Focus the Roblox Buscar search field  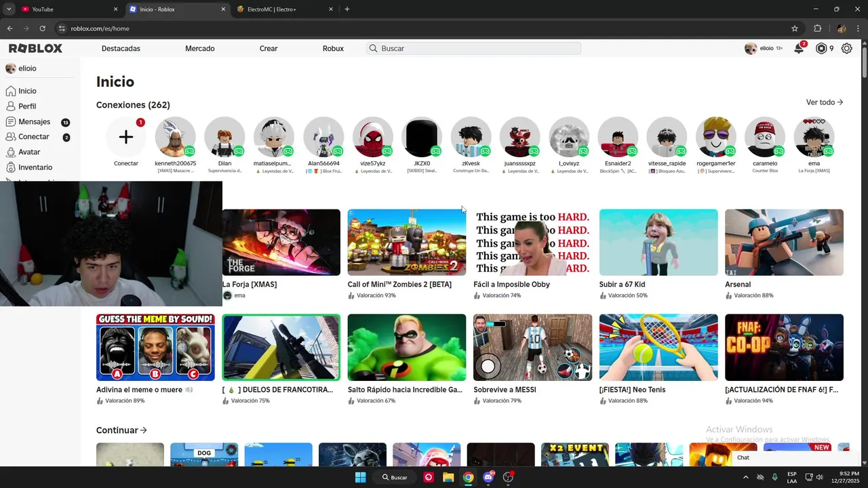tap(474, 49)
